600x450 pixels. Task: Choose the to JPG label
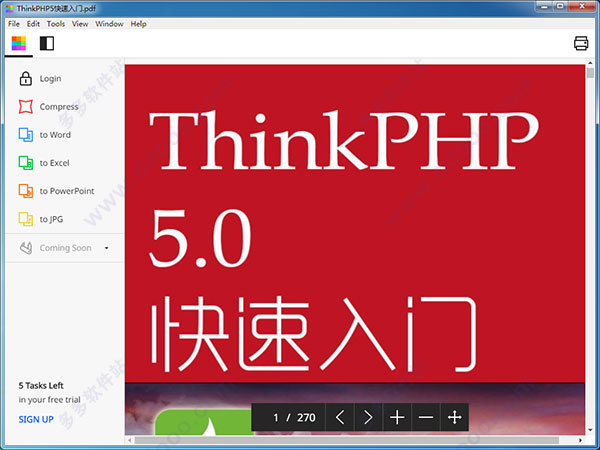51,219
